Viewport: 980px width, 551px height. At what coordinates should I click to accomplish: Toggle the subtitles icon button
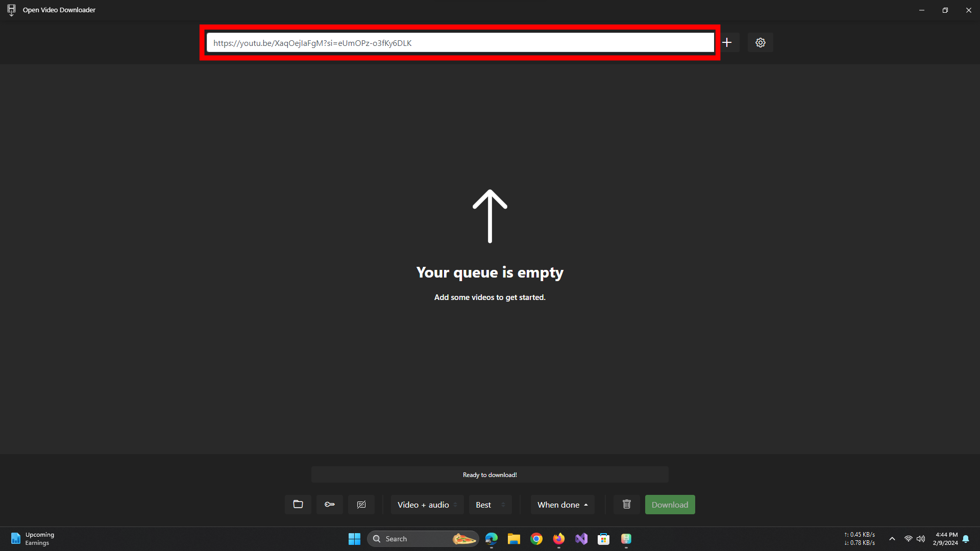361,505
